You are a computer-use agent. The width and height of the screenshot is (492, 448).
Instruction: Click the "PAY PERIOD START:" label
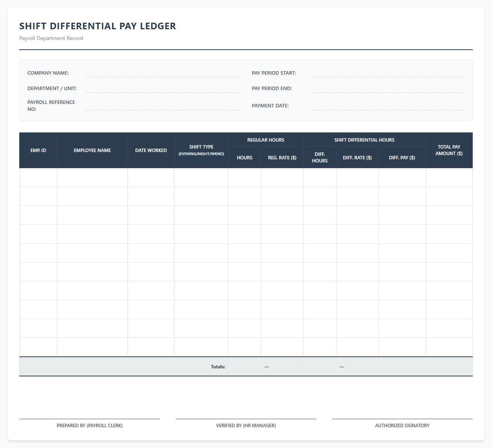click(x=274, y=73)
